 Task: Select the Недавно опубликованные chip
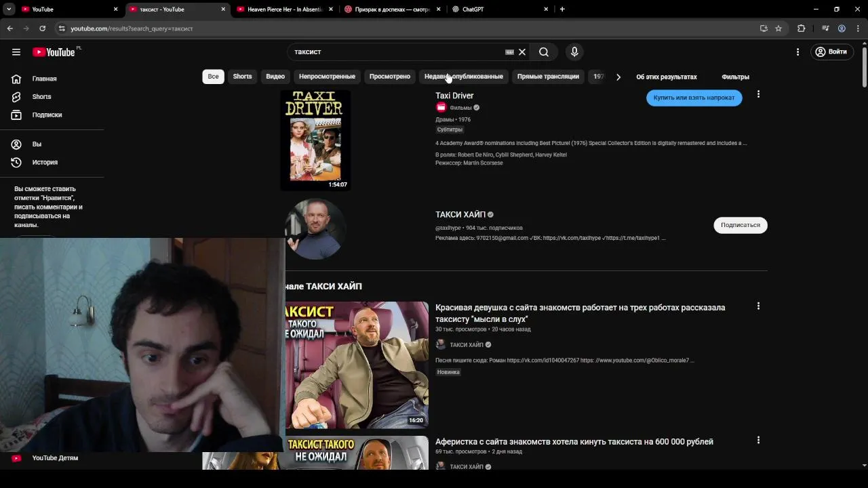[464, 77]
